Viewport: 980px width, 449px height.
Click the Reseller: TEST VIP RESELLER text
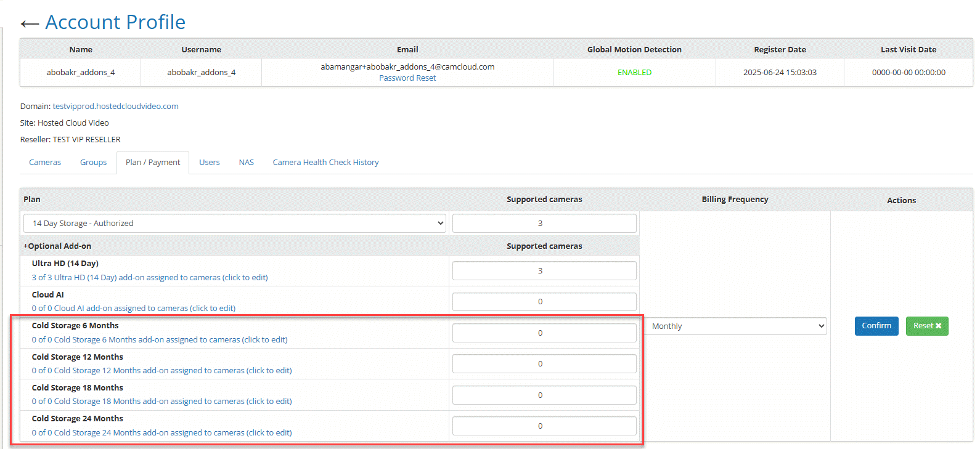pos(70,140)
